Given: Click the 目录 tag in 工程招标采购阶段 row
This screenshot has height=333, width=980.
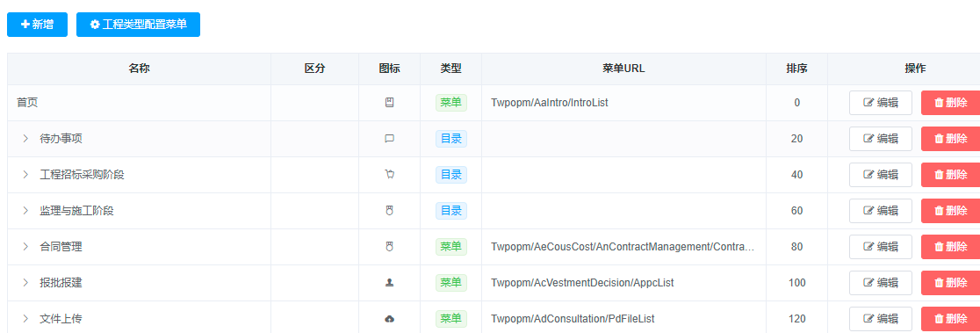Looking at the screenshot, I should click(451, 175).
